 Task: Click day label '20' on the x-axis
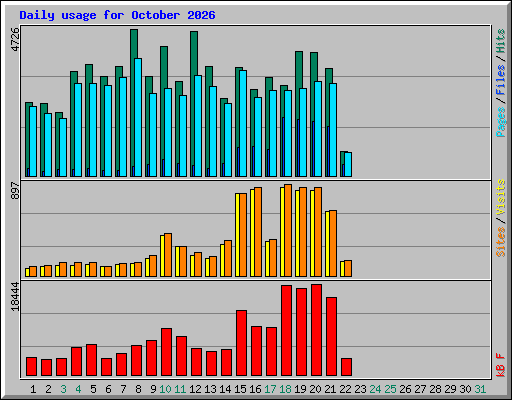pyautogui.click(x=315, y=389)
